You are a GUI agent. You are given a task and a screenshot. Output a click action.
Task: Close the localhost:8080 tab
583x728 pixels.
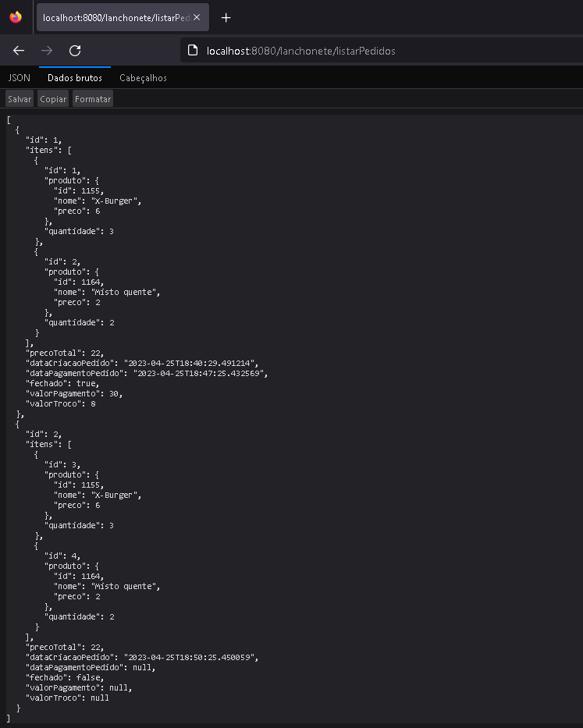click(x=197, y=16)
